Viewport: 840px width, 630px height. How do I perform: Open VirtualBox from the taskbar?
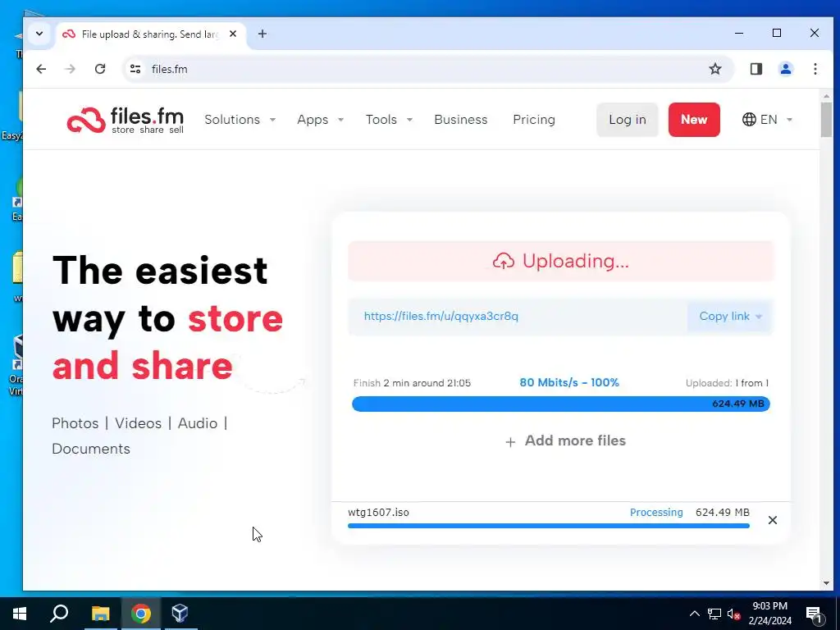pos(180,613)
